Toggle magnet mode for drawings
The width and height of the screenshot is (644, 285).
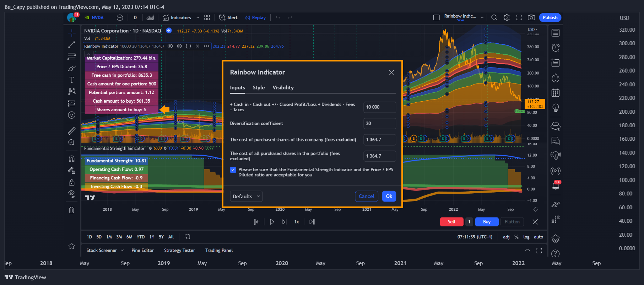pyautogui.click(x=72, y=158)
